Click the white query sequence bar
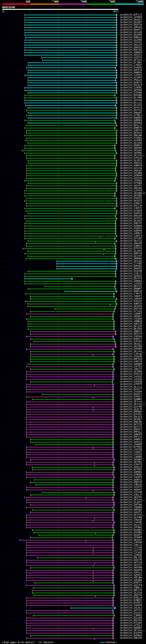Screen dimensions: 146x644 click(x=60, y=10)
